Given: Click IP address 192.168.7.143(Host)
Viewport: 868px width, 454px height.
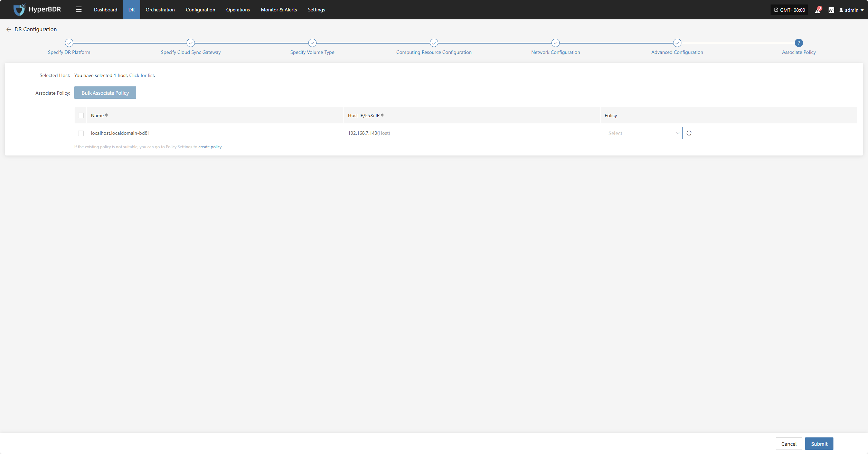Looking at the screenshot, I should pyautogui.click(x=369, y=133).
